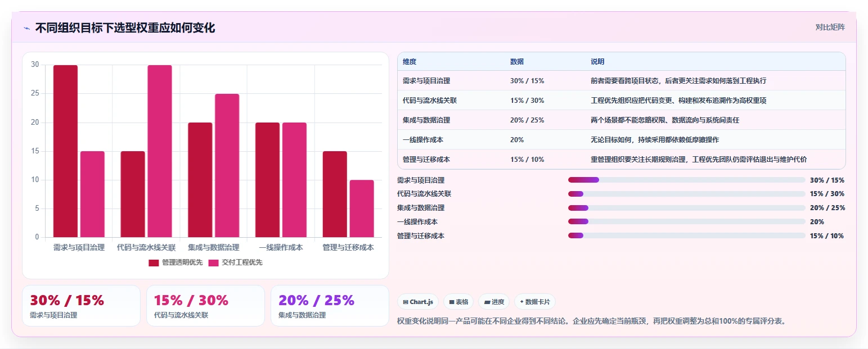Click the dark red 需求与项目治理 bar at 30
868x349 pixels.
coord(65,151)
